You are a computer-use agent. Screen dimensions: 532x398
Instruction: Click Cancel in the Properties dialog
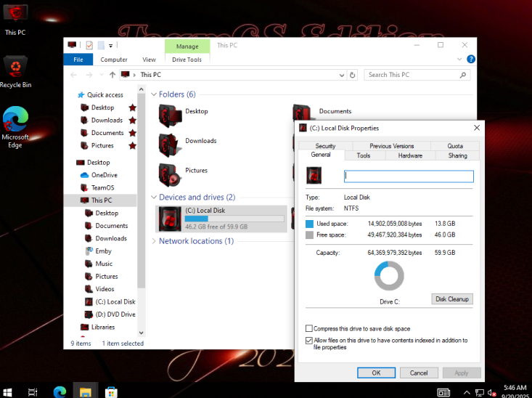click(419, 373)
